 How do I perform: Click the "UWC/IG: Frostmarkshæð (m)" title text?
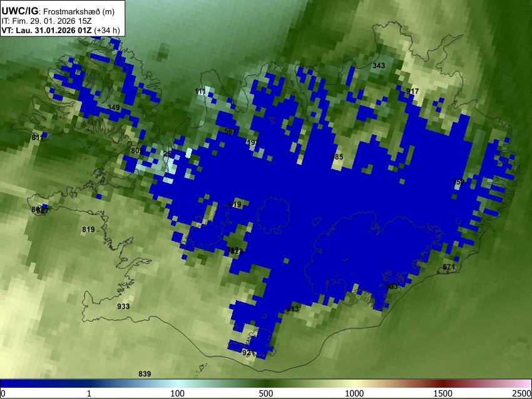pyautogui.click(x=58, y=11)
